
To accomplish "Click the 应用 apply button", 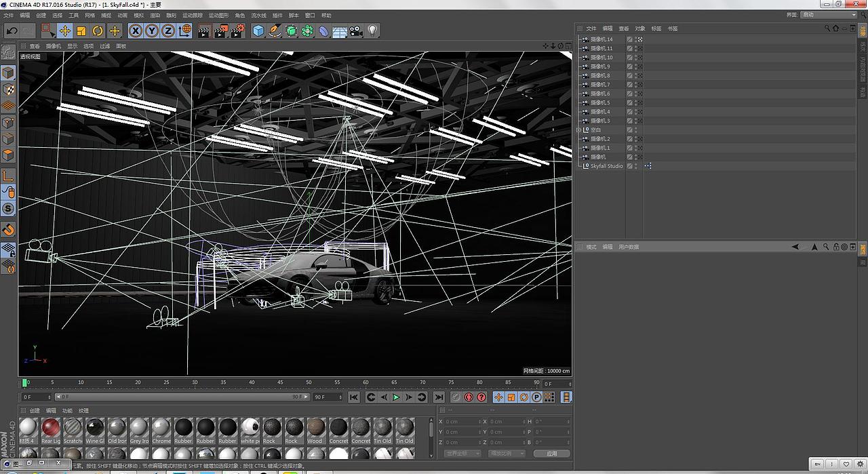I will (552, 453).
